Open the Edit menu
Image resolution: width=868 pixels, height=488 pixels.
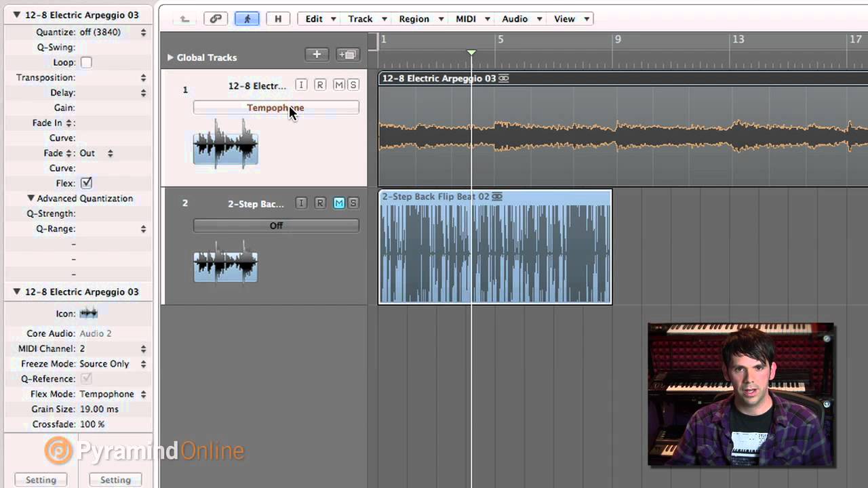pyautogui.click(x=321, y=19)
